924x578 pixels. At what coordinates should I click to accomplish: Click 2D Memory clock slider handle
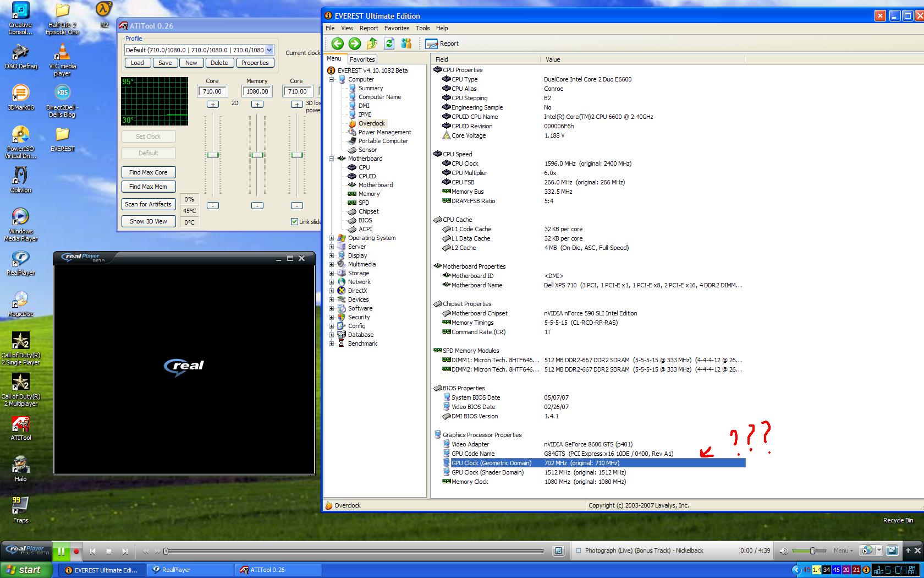(x=257, y=155)
